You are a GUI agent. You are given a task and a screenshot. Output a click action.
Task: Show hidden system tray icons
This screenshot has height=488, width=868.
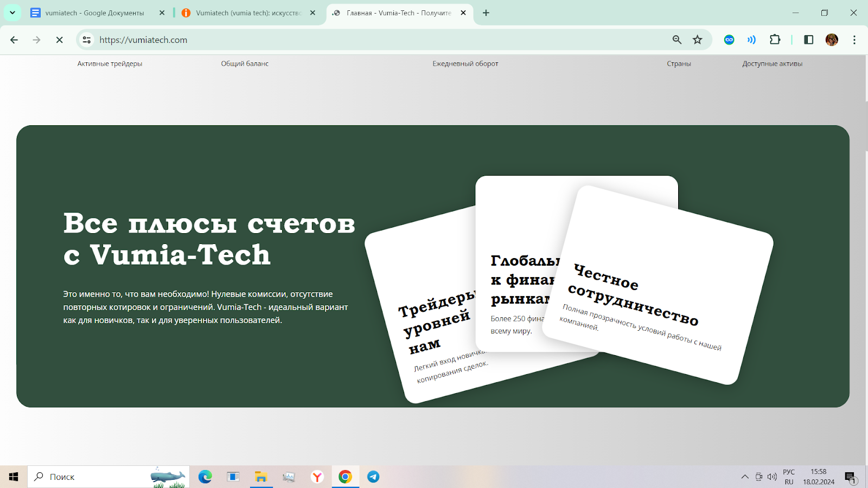click(745, 477)
